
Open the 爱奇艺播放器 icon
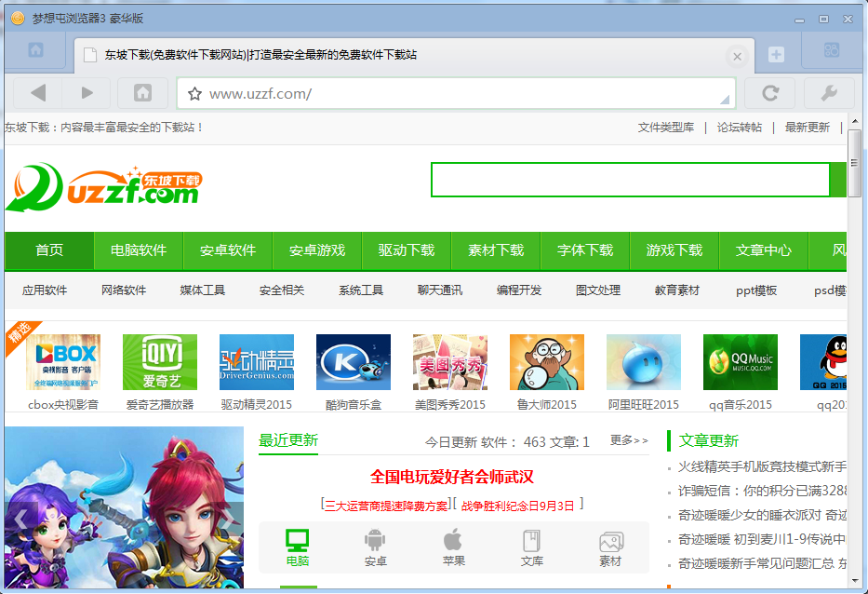160,362
